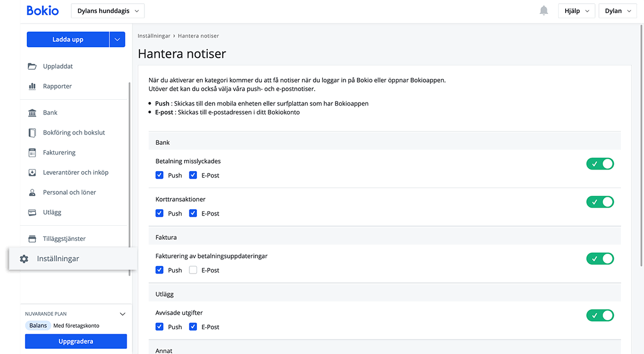
Task: Open Uppladdat via its folder icon
Action: pos(32,67)
